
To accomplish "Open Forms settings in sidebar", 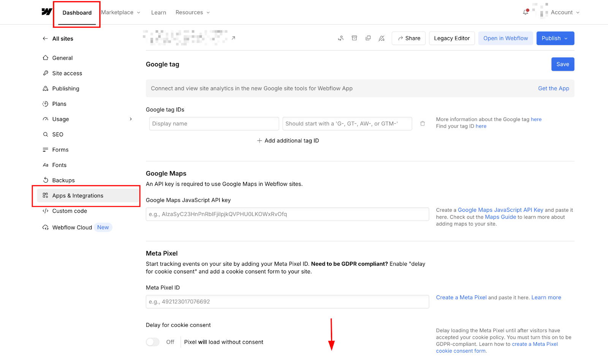I will 60,150.
